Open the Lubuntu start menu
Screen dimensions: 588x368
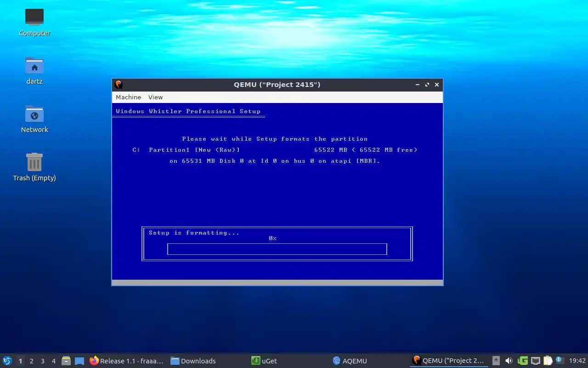point(7,361)
